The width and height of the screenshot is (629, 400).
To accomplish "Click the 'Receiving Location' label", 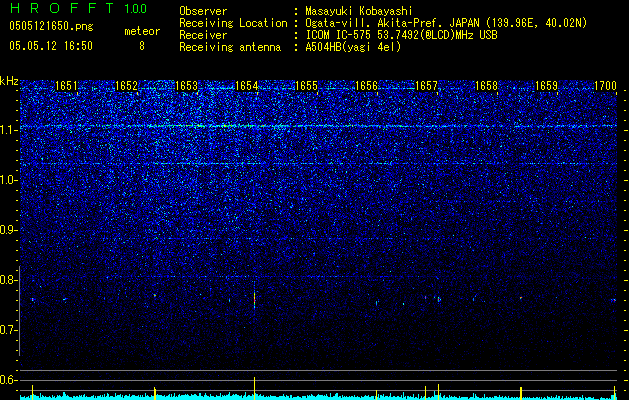I will pyautogui.click(x=233, y=23).
